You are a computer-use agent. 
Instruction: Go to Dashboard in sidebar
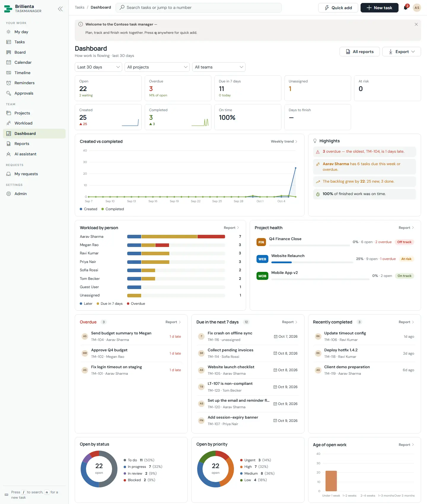pos(34,133)
